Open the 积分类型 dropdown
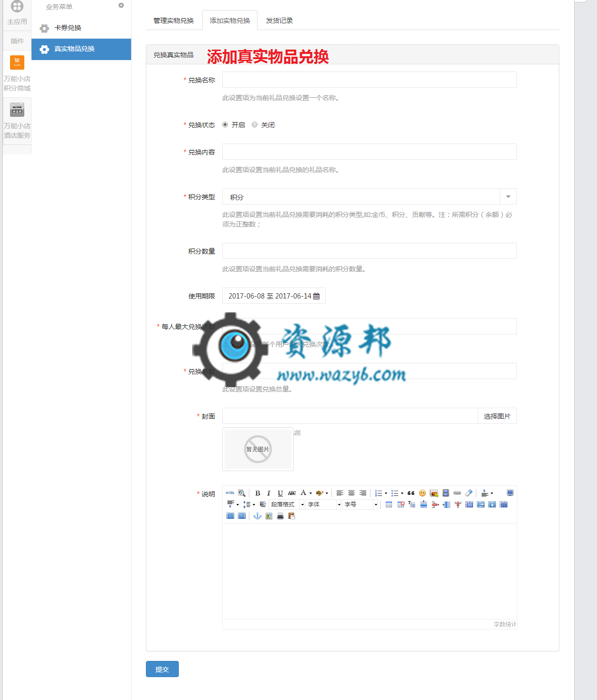The width and height of the screenshot is (597, 700). [370, 196]
